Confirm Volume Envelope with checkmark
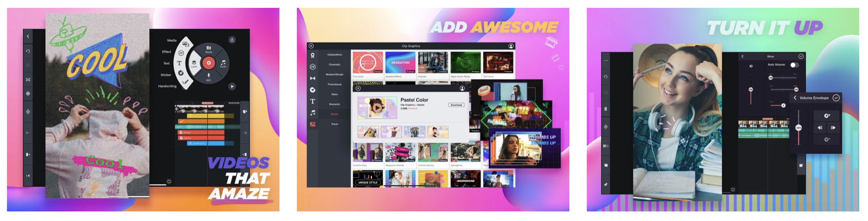868x221 pixels. pyautogui.click(x=836, y=98)
